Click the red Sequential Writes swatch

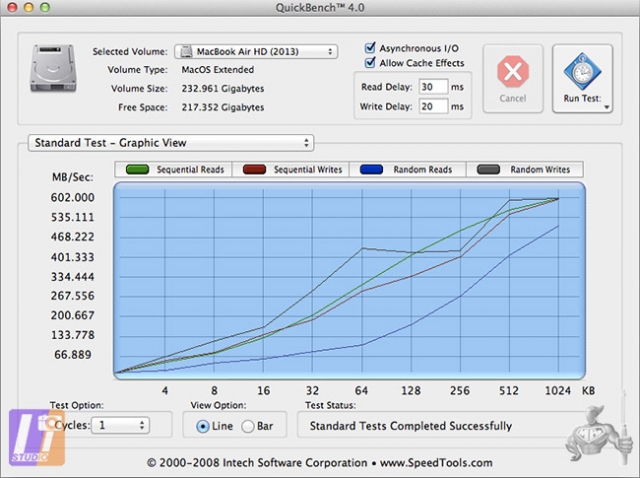coord(254,169)
